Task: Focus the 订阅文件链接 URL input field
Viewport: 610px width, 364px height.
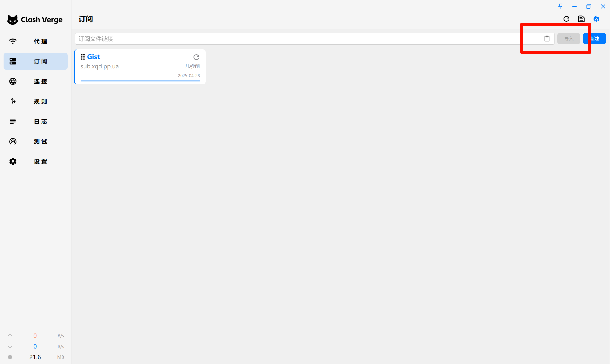Action: click(294, 39)
